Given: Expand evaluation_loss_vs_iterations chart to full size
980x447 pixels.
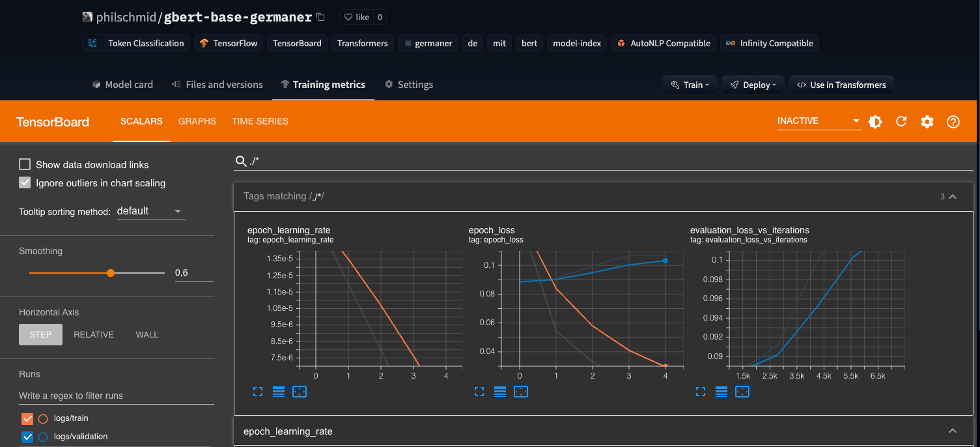Looking at the screenshot, I should [x=701, y=392].
